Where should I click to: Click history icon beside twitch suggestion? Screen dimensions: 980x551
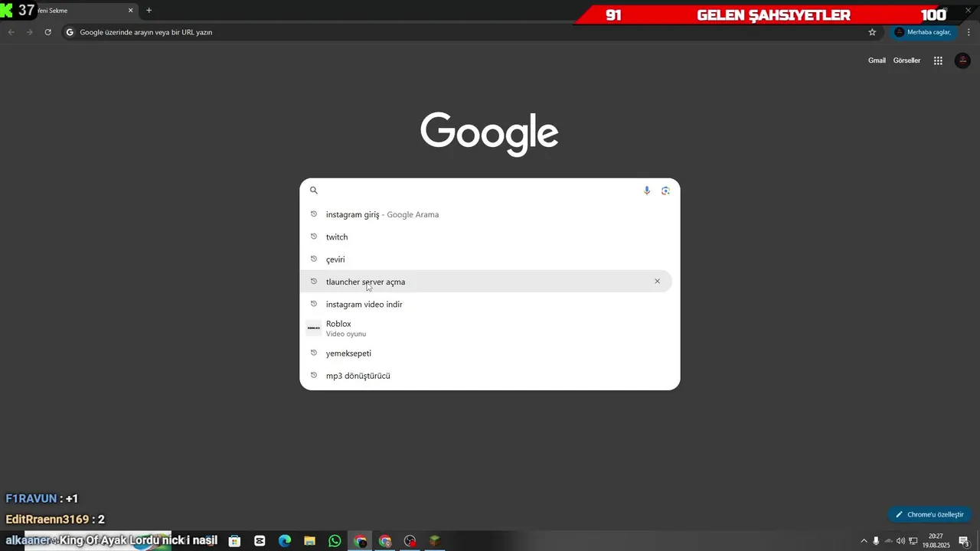coord(314,236)
